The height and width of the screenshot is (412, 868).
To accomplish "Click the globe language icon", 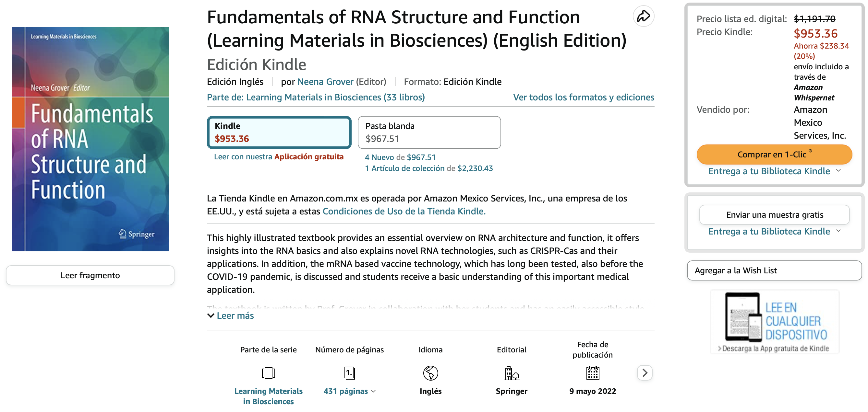I will pos(430,373).
